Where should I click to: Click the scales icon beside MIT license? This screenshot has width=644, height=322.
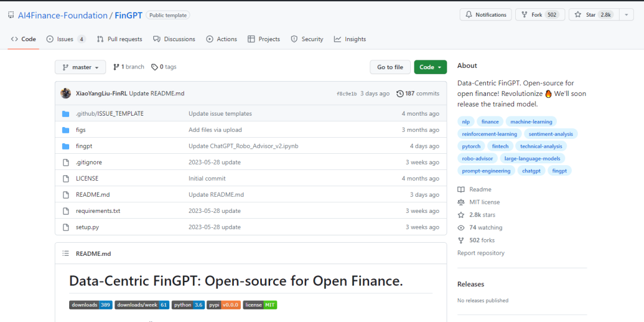[x=461, y=202]
